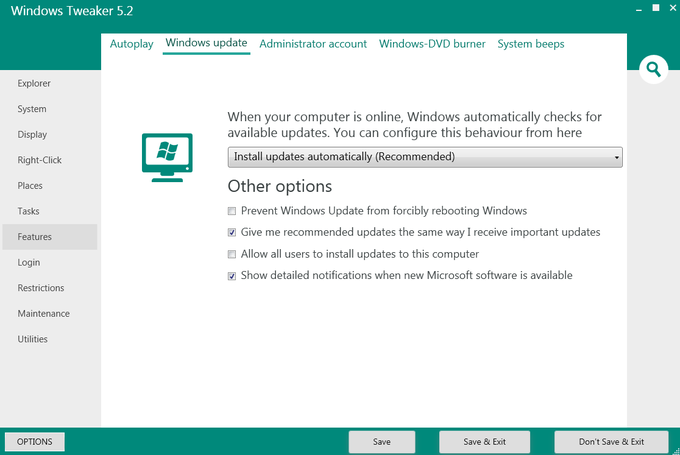Open the Administrator account tab
Image resolution: width=680 pixels, height=455 pixels.
pos(313,44)
